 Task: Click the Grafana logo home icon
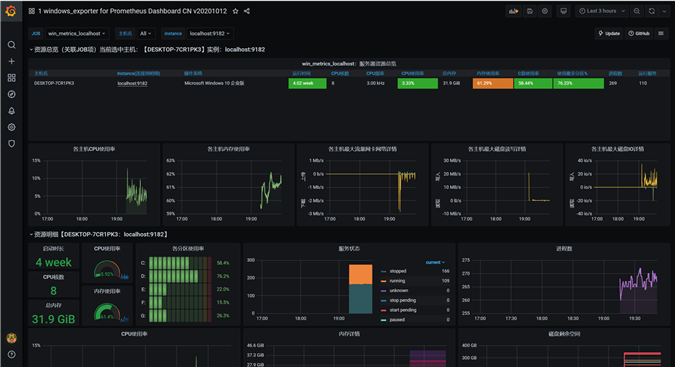click(x=11, y=11)
